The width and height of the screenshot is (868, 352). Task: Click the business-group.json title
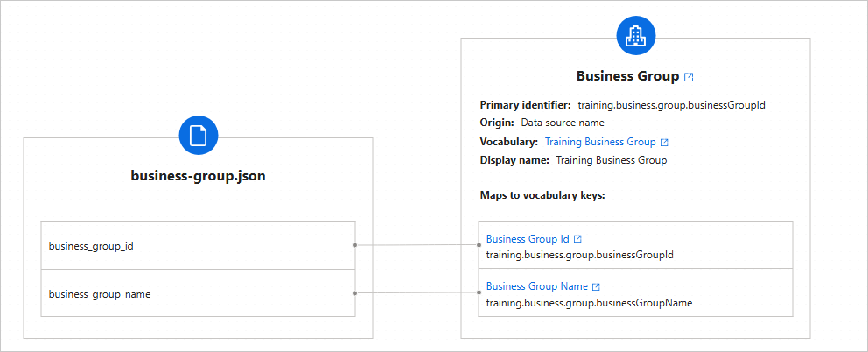pyautogui.click(x=198, y=176)
